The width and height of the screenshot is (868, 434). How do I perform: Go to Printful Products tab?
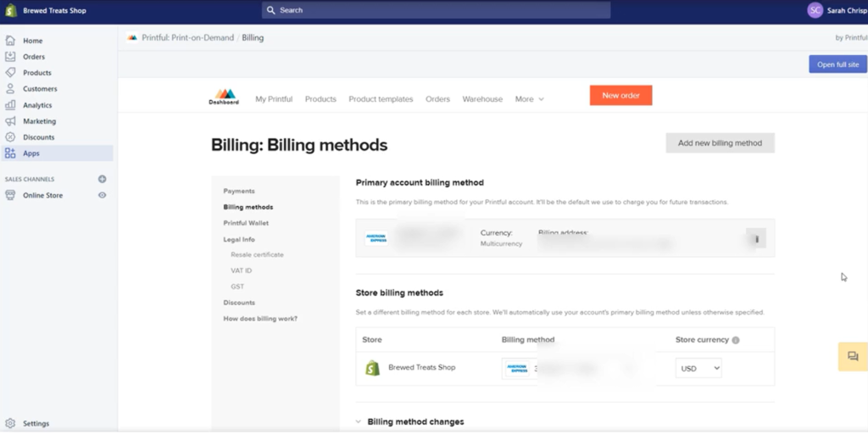click(x=320, y=99)
